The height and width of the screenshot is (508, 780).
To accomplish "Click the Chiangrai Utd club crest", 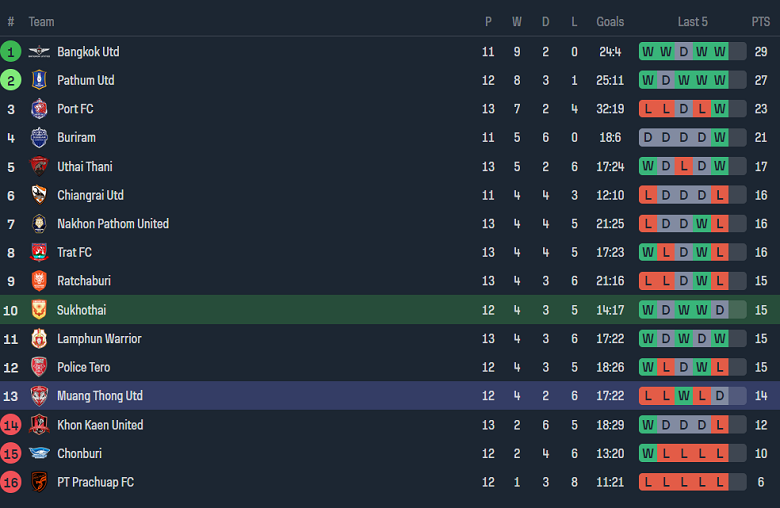I will click(39, 195).
